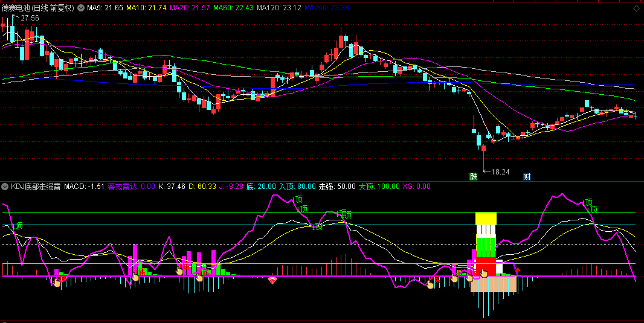Image resolution: width=644 pixels, height=323 pixels.
Task: Click the green 跌 marker icon
Action: pyautogui.click(x=474, y=176)
